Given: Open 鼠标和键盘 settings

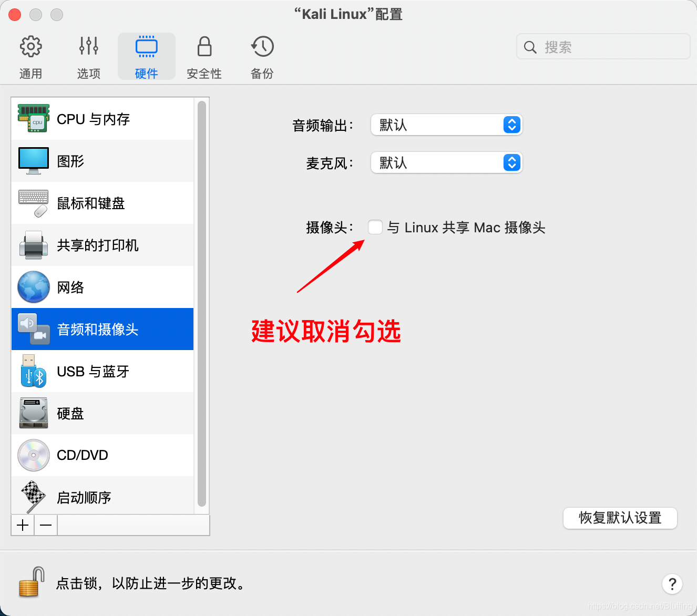Looking at the screenshot, I should (x=34, y=203).
